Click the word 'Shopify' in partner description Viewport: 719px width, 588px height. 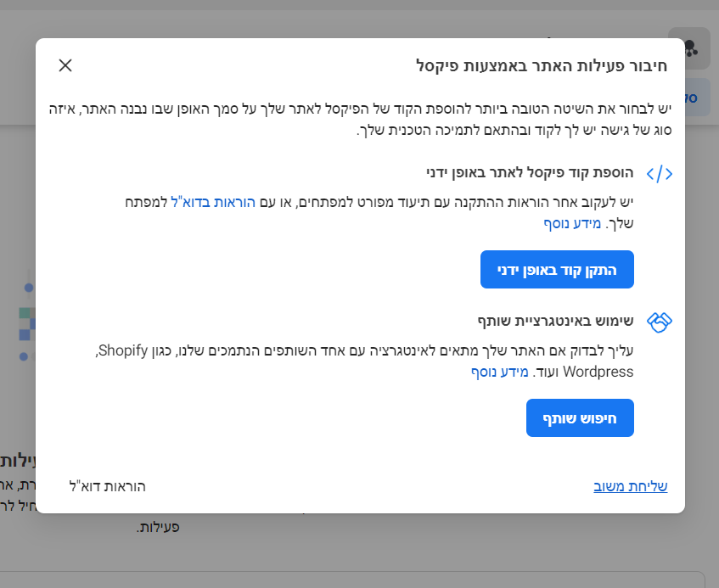coord(123,350)
